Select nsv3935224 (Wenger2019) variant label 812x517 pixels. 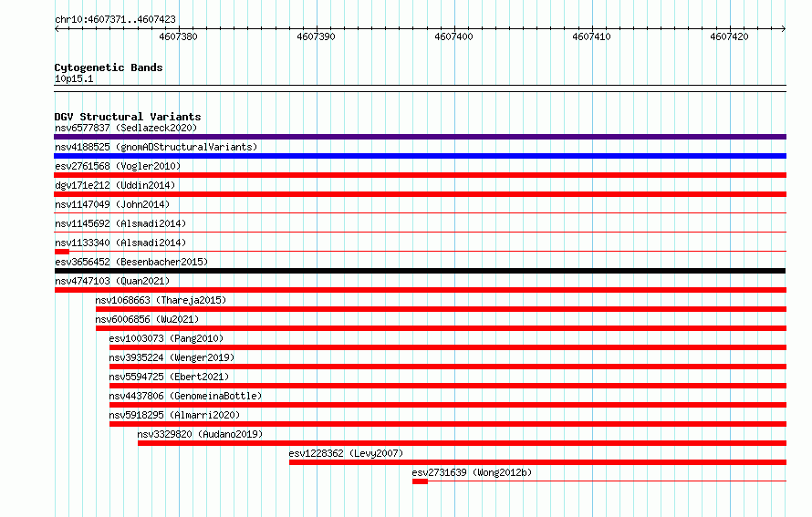tap(172, 357)
